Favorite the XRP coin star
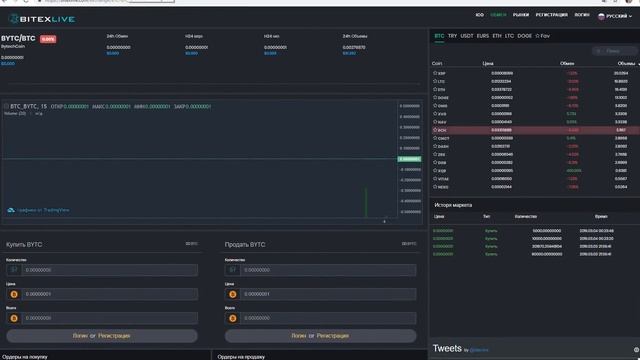The image size is (640, 360). (x=435, y=73)
